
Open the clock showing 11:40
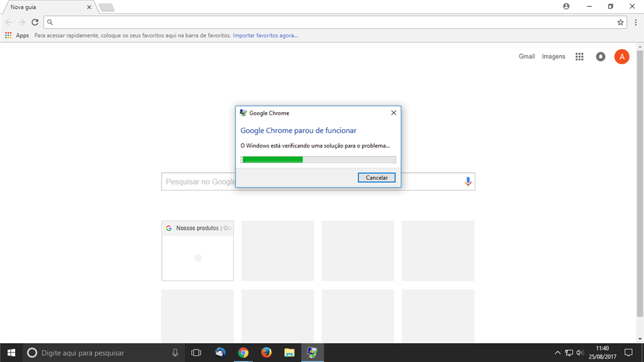602,353
